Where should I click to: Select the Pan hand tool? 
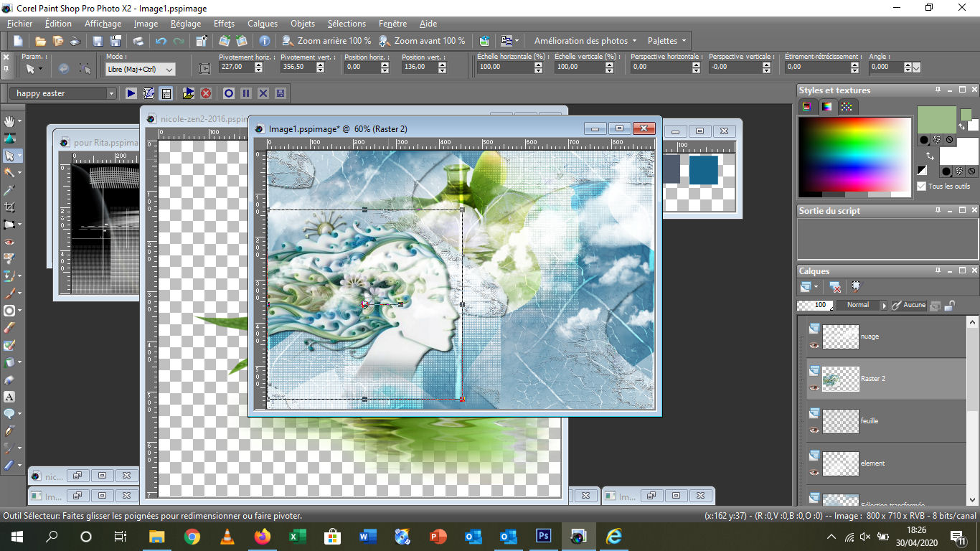point(9,121)
